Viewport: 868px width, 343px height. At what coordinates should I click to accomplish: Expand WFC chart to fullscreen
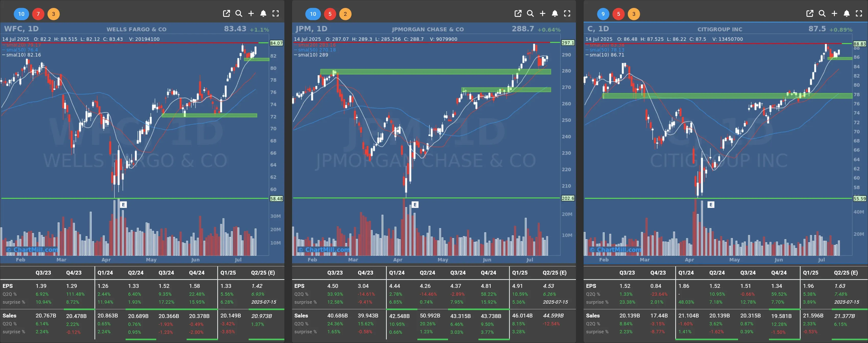276,14
